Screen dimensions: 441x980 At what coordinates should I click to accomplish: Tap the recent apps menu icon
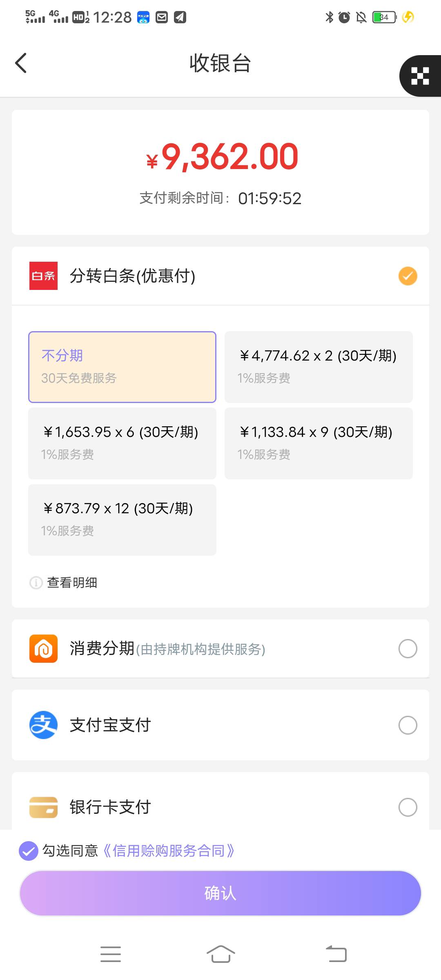111,954
